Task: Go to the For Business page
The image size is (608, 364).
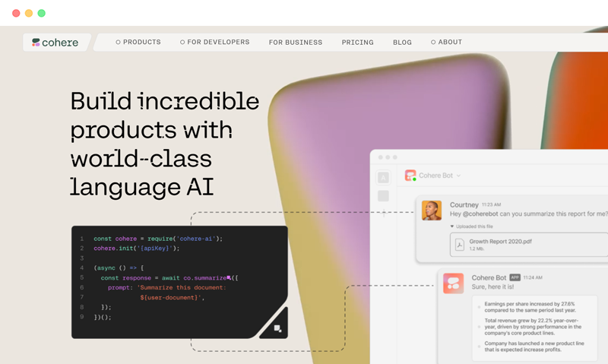Action: tap(296, 43)
